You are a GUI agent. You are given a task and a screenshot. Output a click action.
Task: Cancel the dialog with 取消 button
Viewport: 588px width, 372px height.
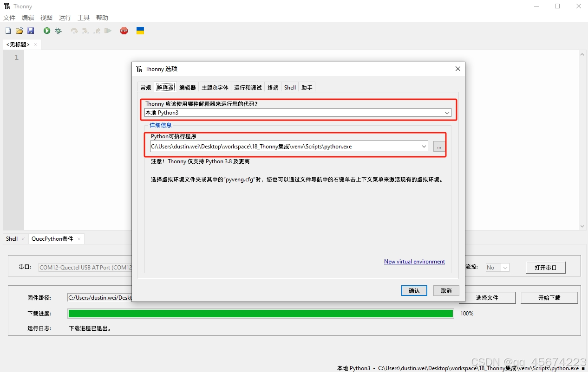coord(446,290)
